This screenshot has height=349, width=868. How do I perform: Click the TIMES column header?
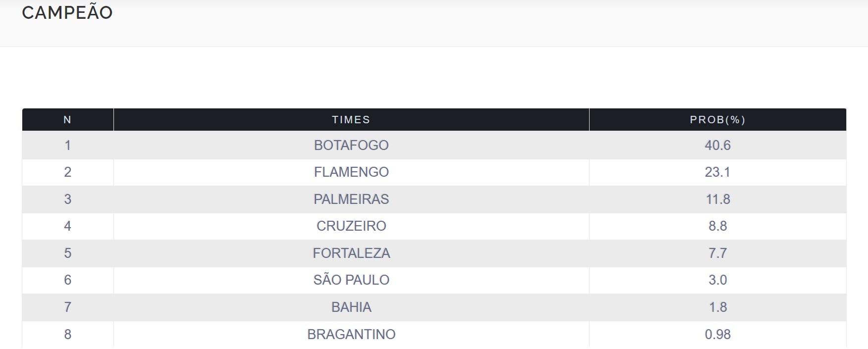351,120
